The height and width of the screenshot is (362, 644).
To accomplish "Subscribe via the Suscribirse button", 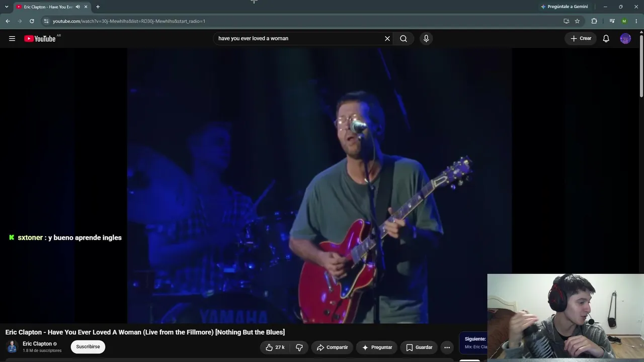I will pyautogui.click(x=88, y=347).
